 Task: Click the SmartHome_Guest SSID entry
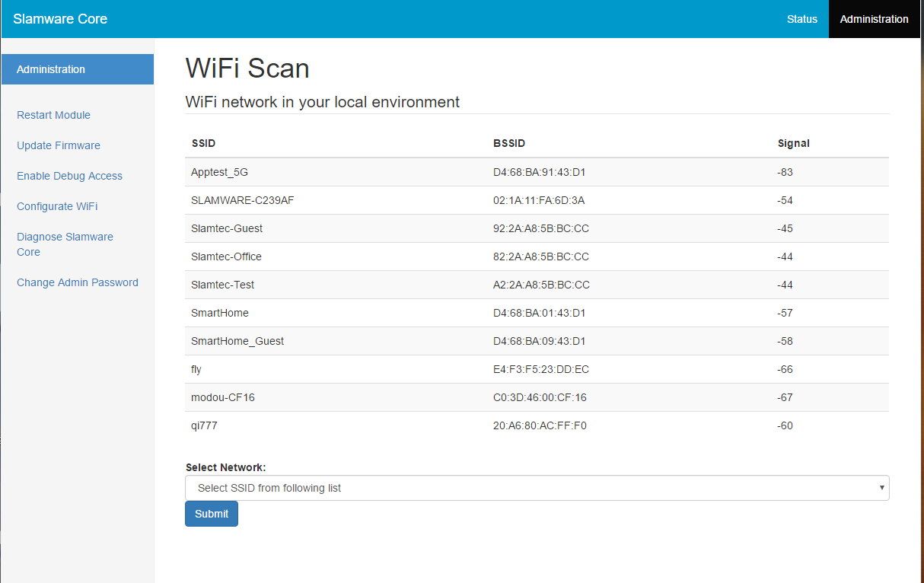[x=237, y=341]
